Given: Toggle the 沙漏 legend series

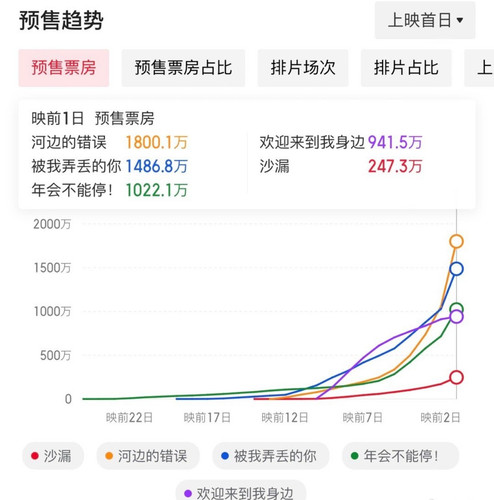Looking at the screenshot, I should 53,456.
